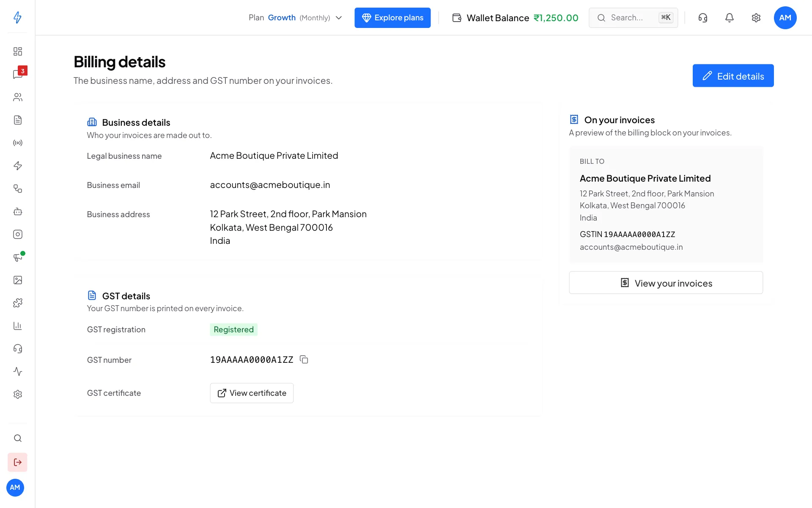Click the lightning logo at top left
This screenshot has height=508, width=812.
click(17, 17)
